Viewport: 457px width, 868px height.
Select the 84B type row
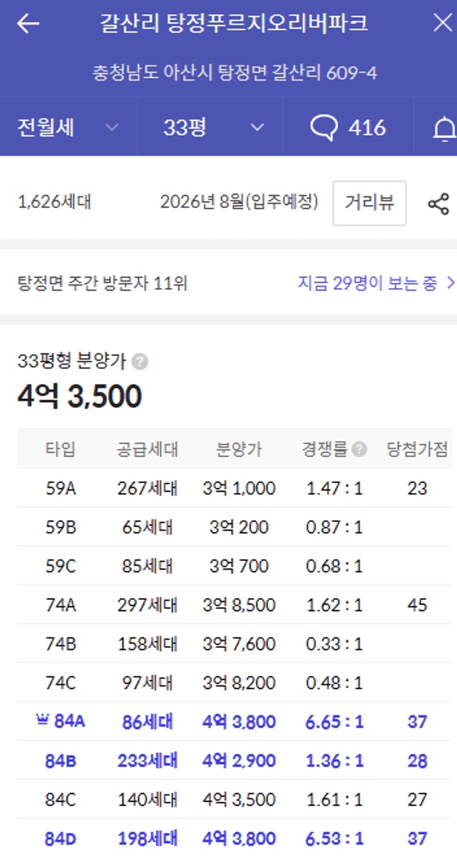coord(234,760)
